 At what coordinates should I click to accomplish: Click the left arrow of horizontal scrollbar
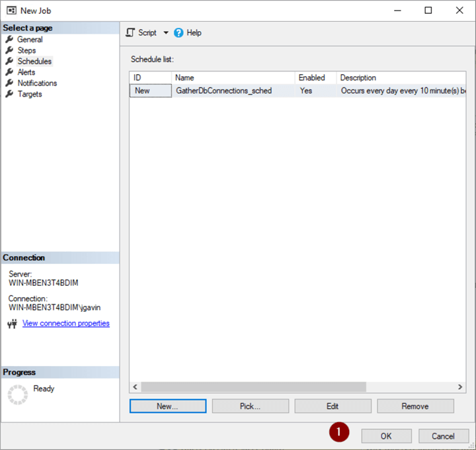tap(135, 386)
